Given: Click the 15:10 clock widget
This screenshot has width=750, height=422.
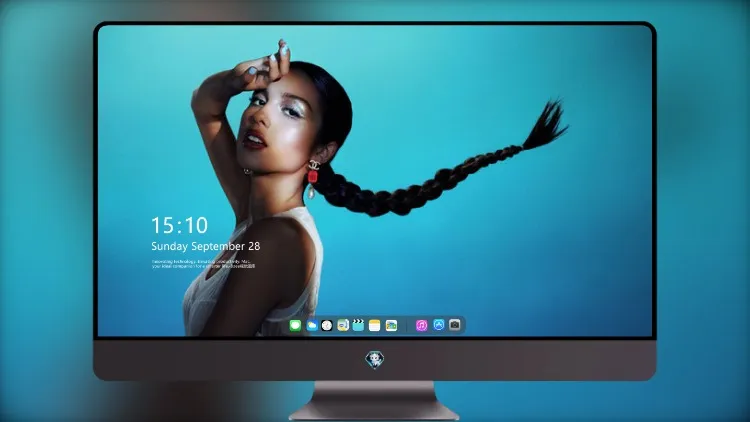Looking at the screenshot, I should click(179, 225).
